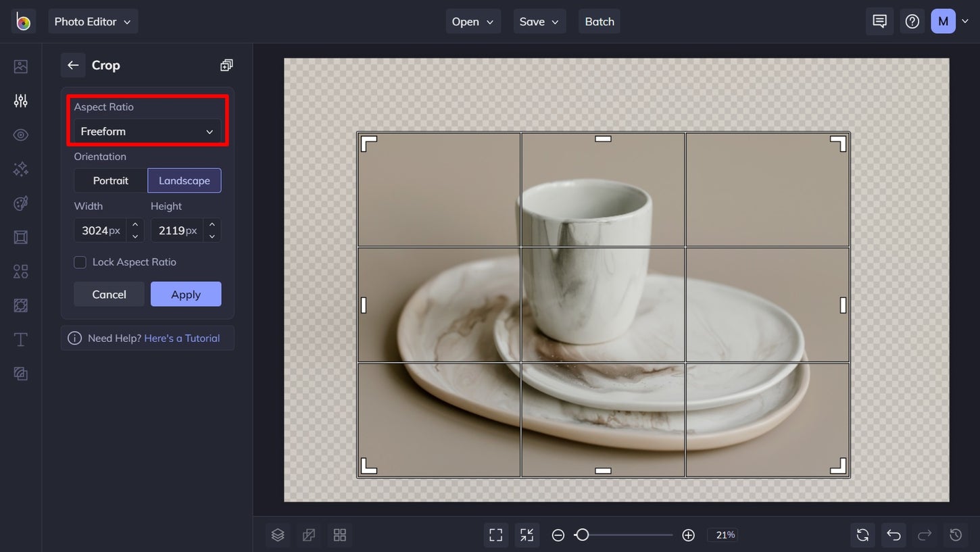Enable Lock Aspect Ratio
This screenshot has width=980, height=552.
(79, 262)
